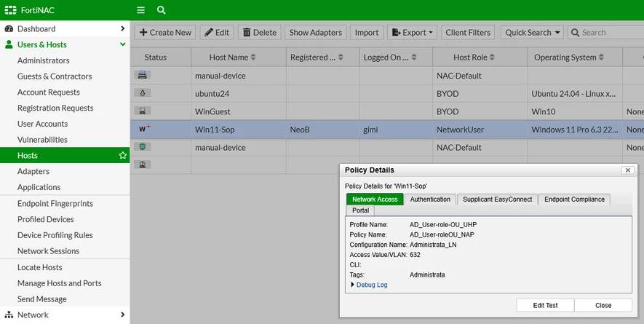
Task: Click the Dashboard gauge icon
Action: point(9,29)
